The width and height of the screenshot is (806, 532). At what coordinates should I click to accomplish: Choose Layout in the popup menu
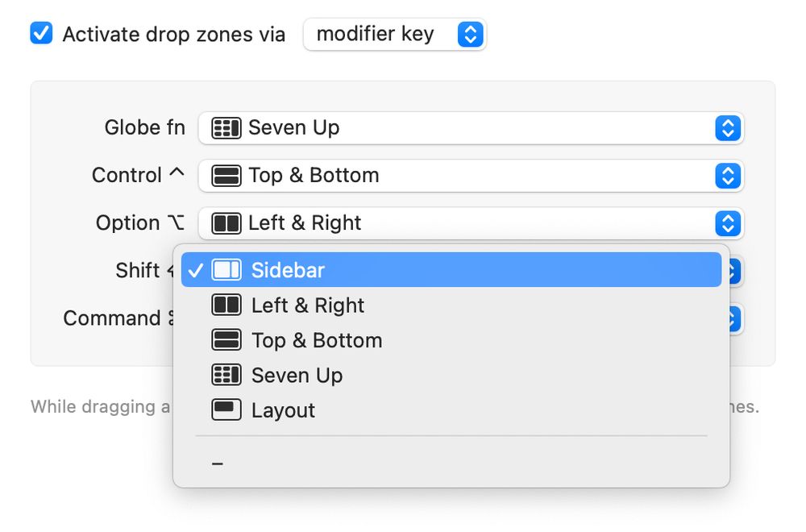[x=451, y=409]
